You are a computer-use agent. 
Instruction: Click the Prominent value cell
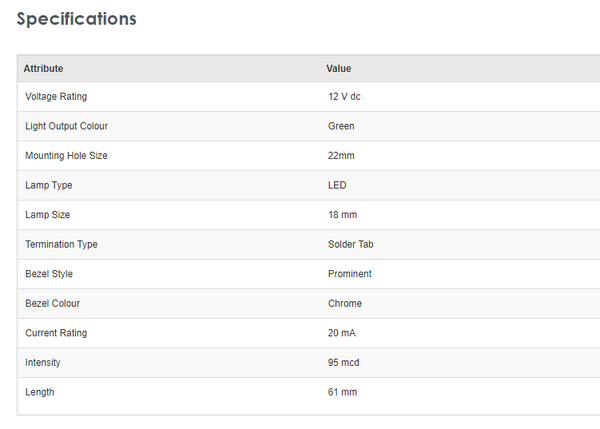pos(350,274)
